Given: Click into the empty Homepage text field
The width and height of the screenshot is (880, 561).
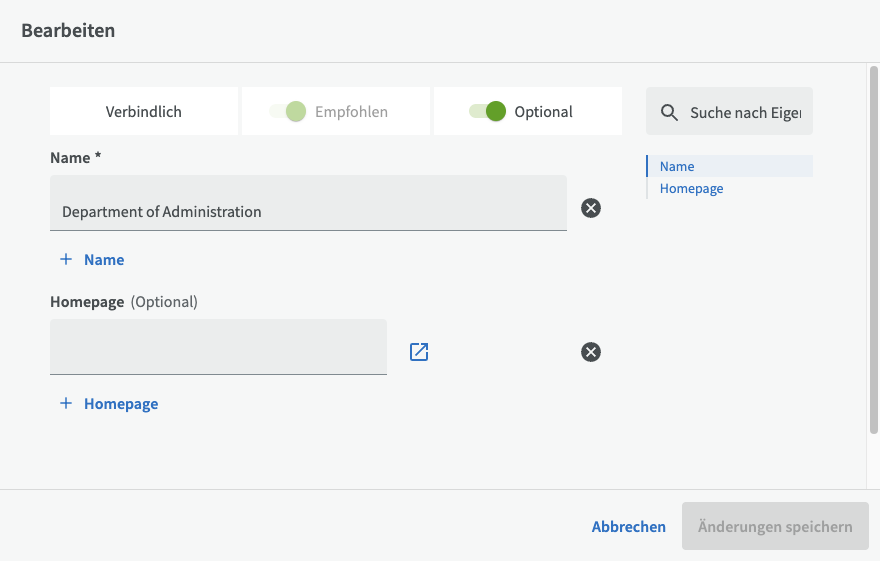Looking at the screenshot, I should pyautogui.click(x=218, y=347).
